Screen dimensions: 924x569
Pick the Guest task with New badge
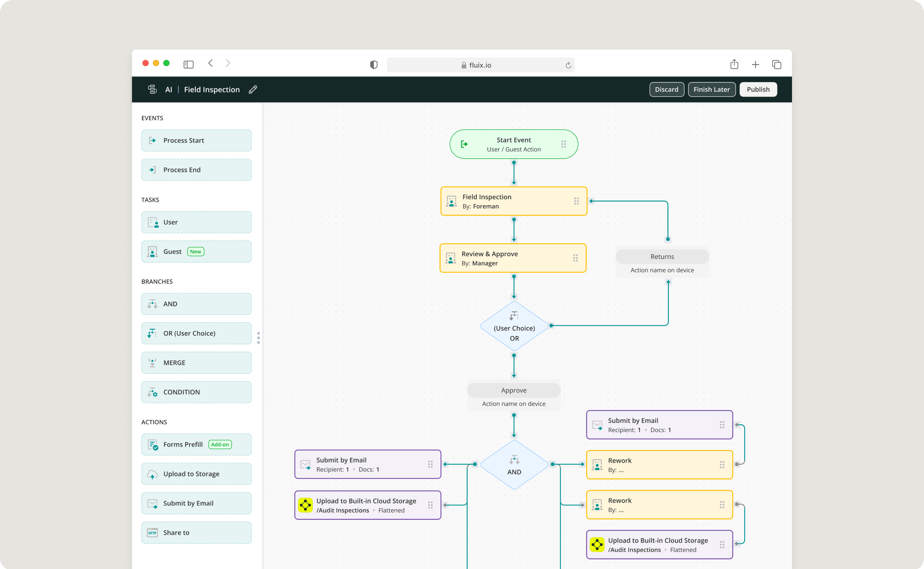[x=196, y=252]
